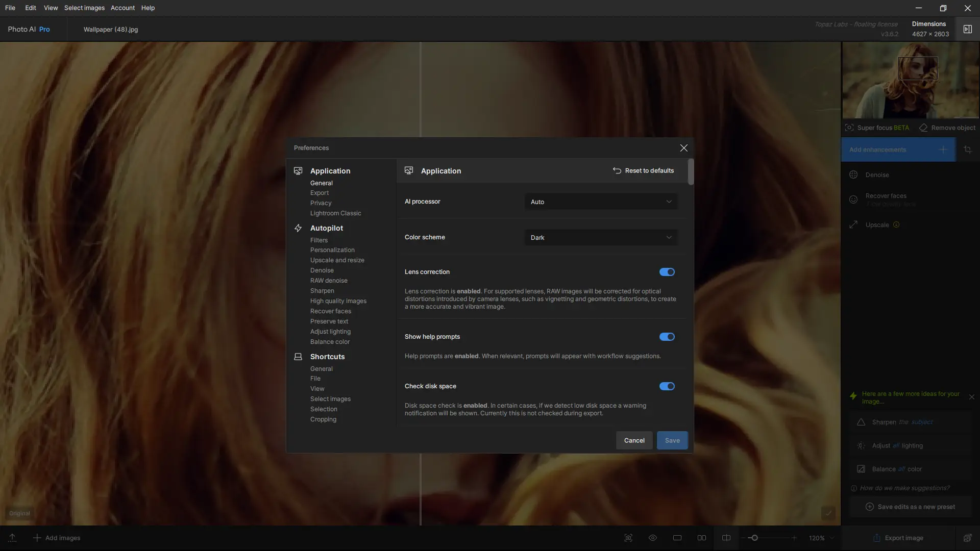Open the Account menu

click(x=122, y=8)
